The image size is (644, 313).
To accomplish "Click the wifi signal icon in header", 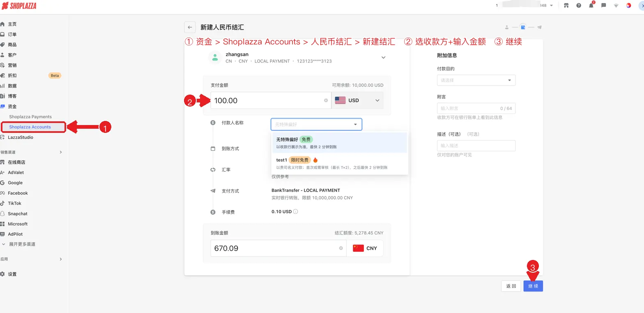I will pos(616,5).
